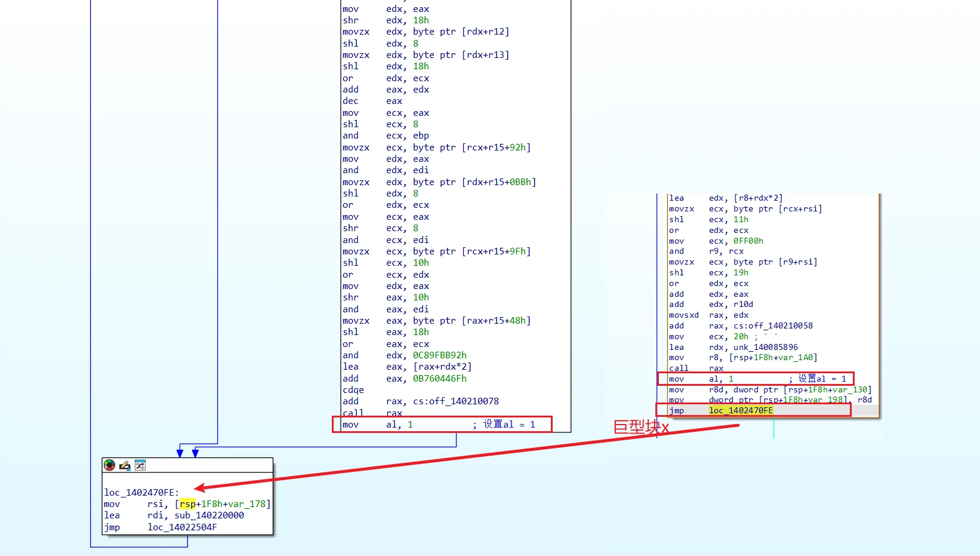This screenshot has height=556, width=980.
Task: Select the var_130 operand
Action: click(852, 390)
